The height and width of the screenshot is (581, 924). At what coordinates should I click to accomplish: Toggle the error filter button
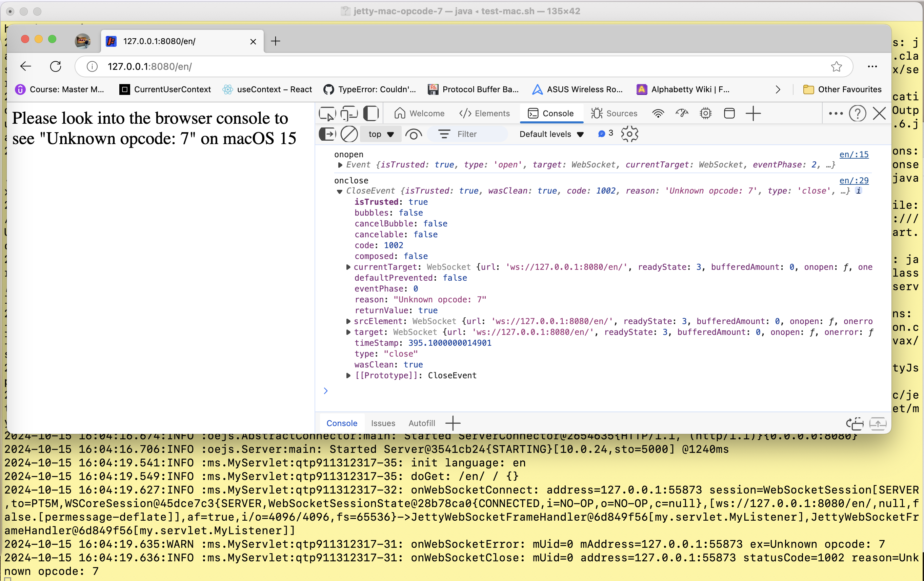604,133
